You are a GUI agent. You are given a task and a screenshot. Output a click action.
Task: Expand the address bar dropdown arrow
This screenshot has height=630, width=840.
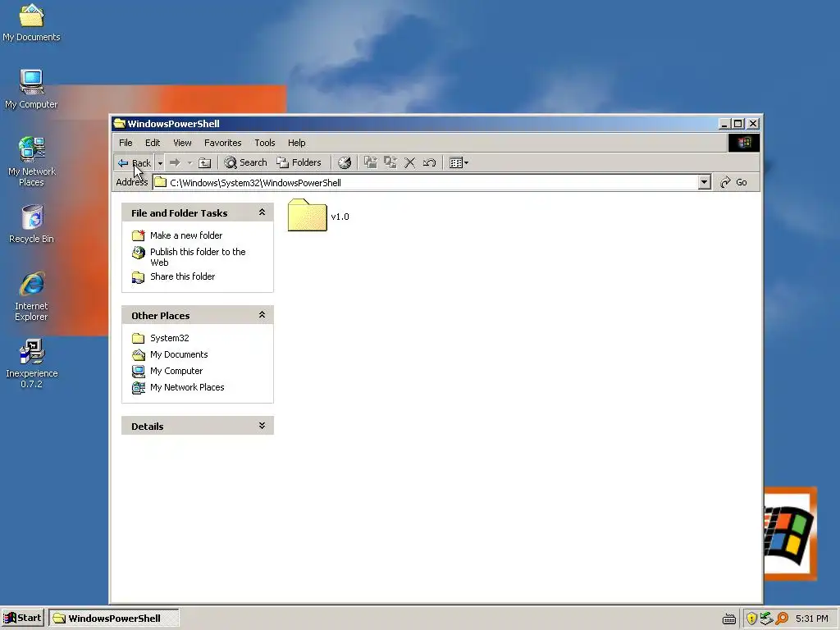point(705,183)
